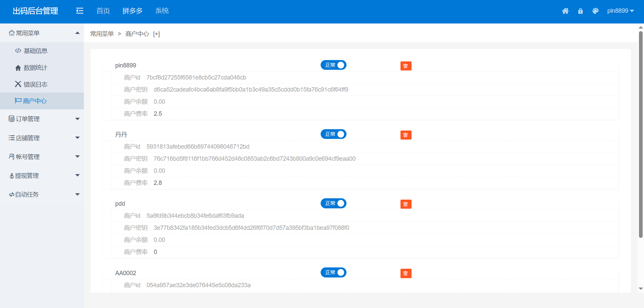Viewport: 644px width, 308px height.
Task: Toggle status switch for pin8899
Action: click(333, 65)
